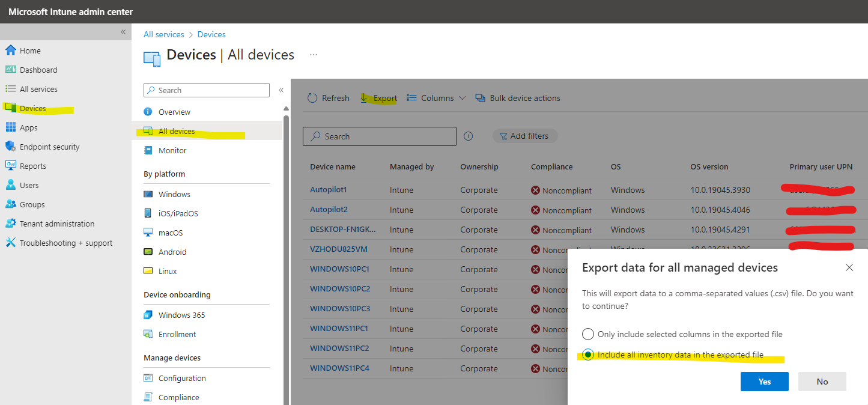Filter by macOS platform icon

(x=148, y=233)
